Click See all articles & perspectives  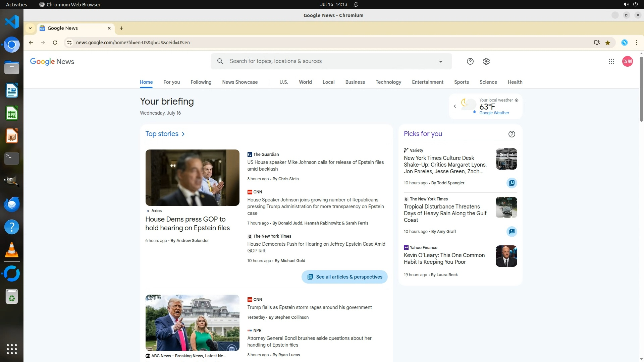coord(344,277)
